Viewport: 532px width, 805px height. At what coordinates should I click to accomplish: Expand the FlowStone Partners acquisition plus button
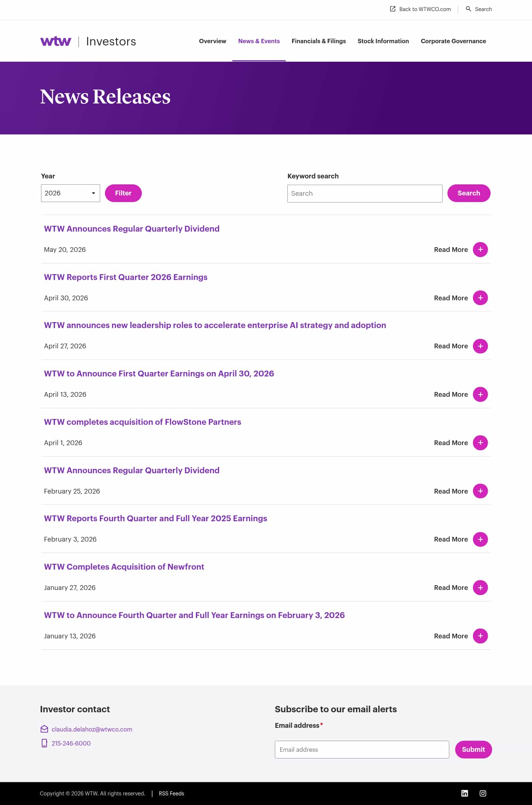tap(480, 443)
